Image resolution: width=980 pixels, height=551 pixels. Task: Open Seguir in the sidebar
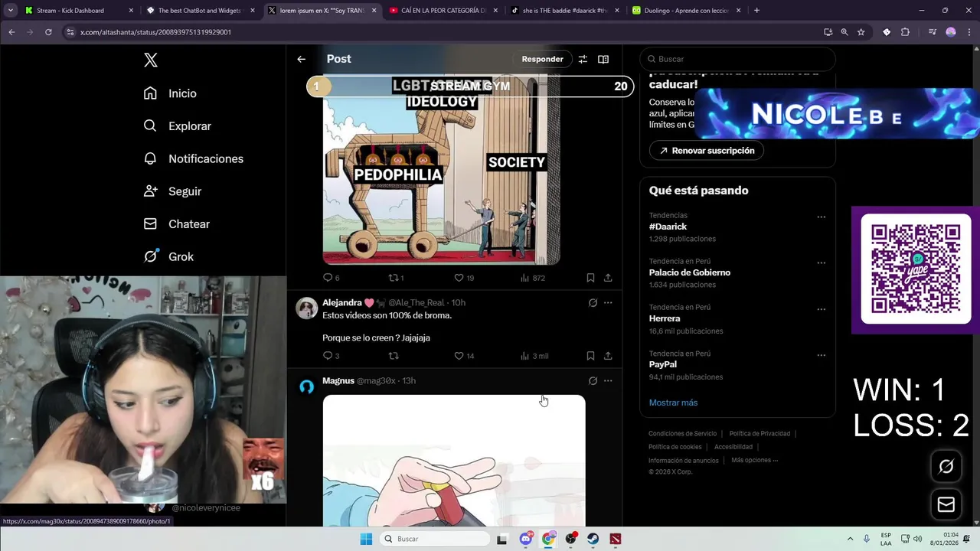(x=172, y=191)
